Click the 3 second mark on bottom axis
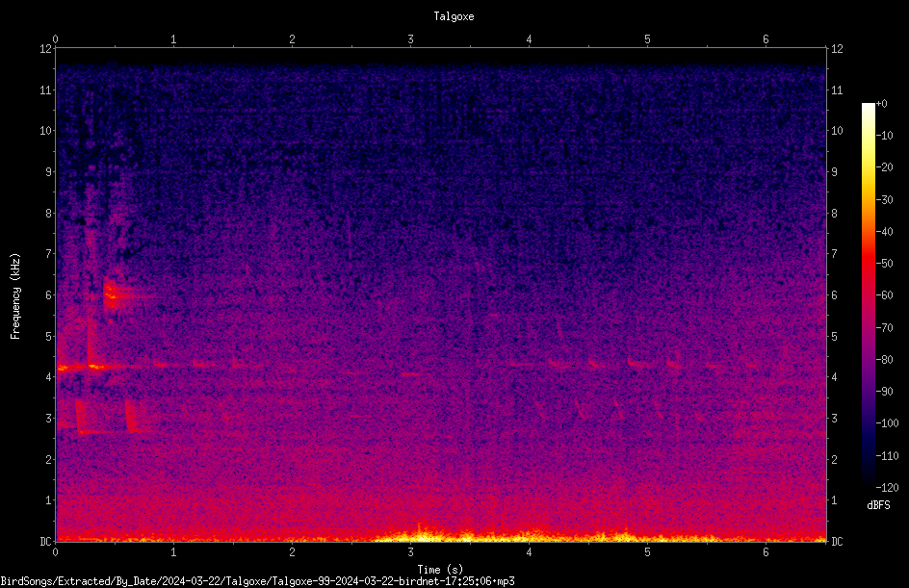909x588 pixels. (x=410, y=552)
